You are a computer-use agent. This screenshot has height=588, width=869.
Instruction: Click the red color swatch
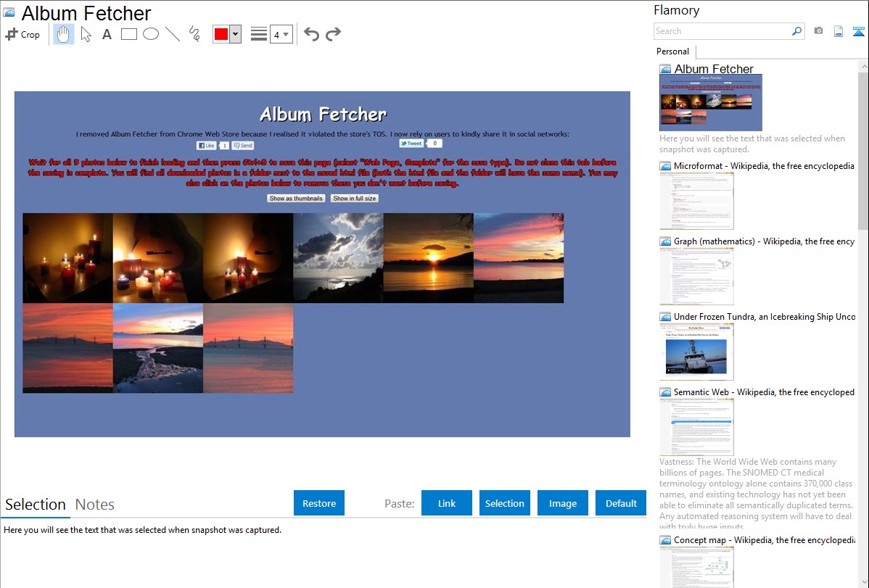click(221, 34)
